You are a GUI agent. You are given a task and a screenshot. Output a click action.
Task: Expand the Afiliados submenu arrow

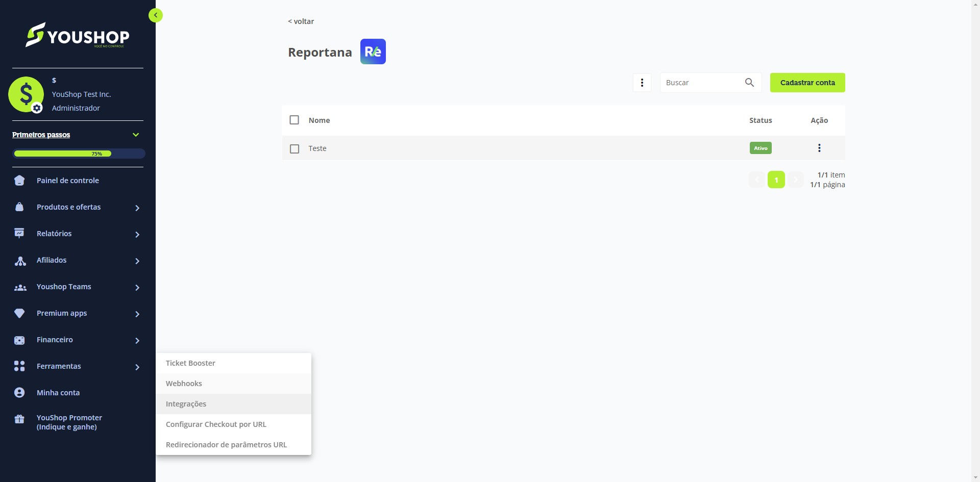137,261
